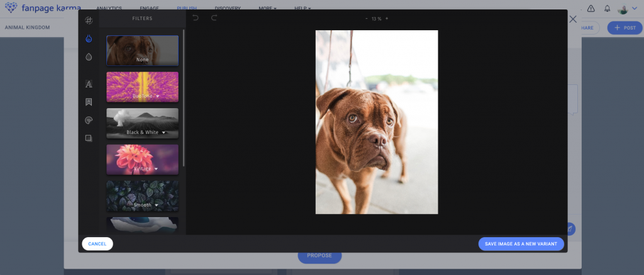
Task: Open the Text Design bookmark tool
Action: click(89, 102)
